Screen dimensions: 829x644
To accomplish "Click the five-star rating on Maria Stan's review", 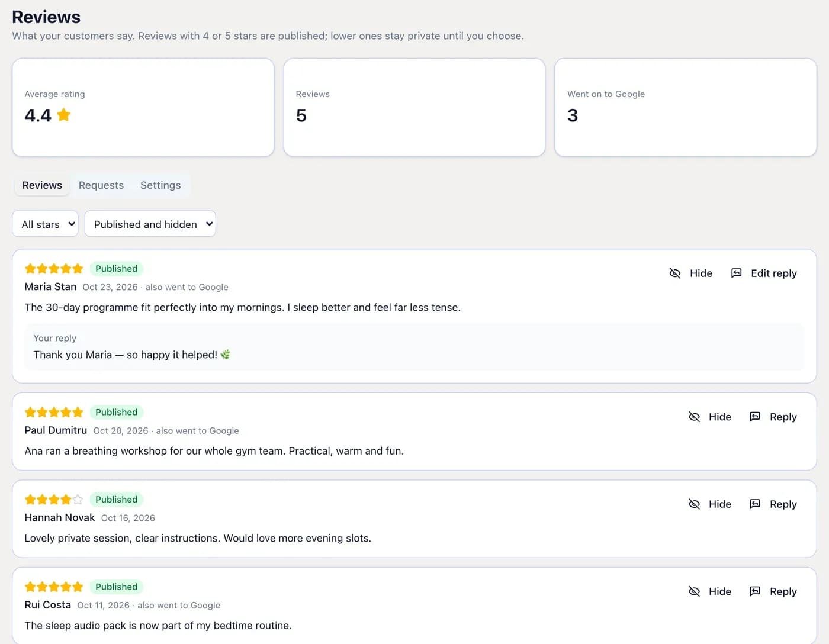I will [54, 269].
